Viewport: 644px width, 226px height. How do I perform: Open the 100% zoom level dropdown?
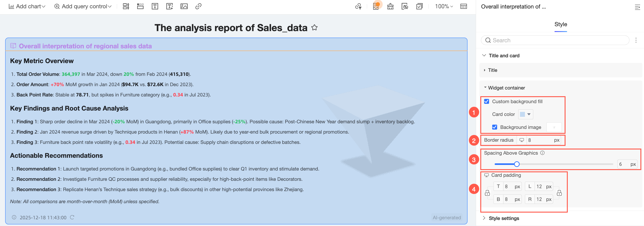coord(444,6)
